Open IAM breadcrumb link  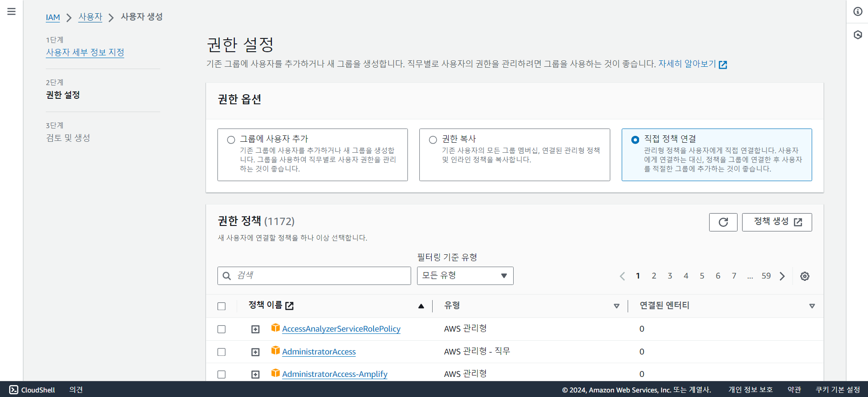53,17
